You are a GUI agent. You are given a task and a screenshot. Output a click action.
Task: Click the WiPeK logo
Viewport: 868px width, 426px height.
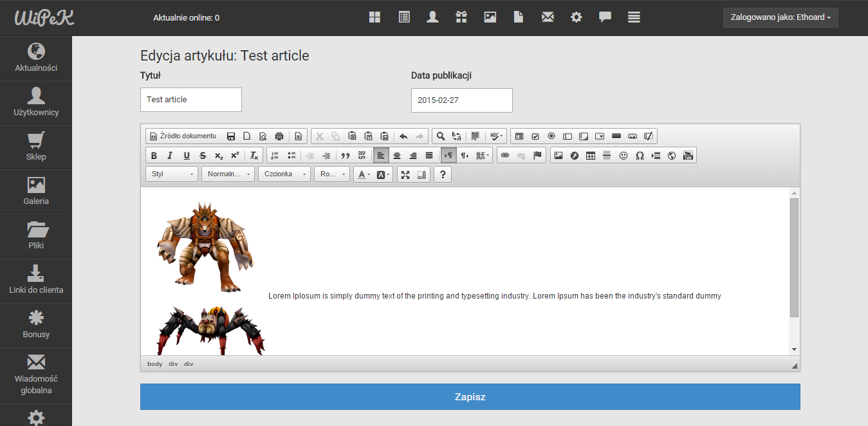44,17
